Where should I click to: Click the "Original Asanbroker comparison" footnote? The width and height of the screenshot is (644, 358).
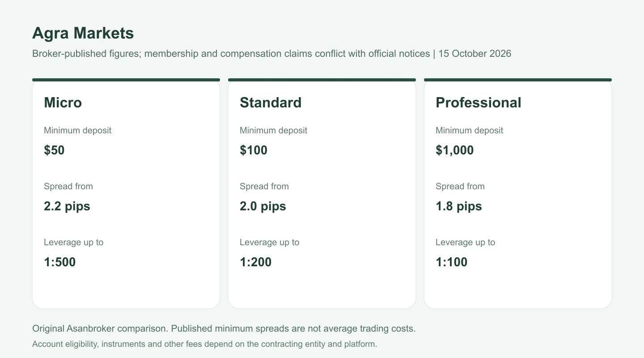click(224, 328)
